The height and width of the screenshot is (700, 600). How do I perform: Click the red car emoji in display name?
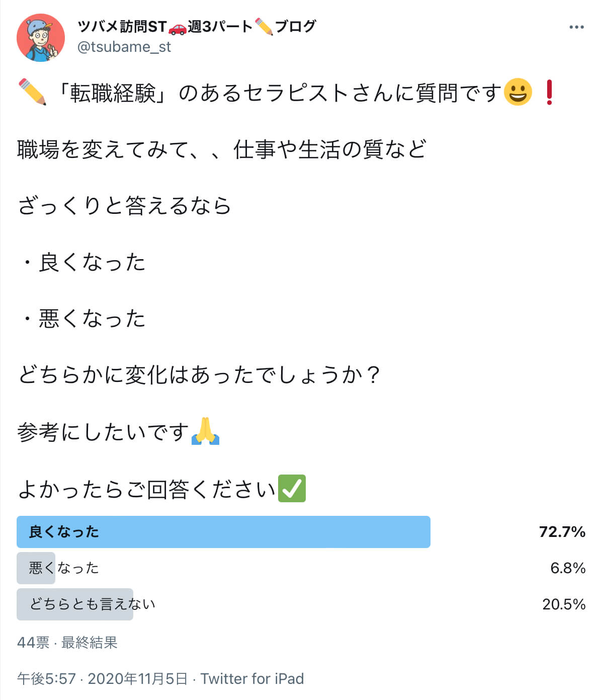click(x=177, y=27)
